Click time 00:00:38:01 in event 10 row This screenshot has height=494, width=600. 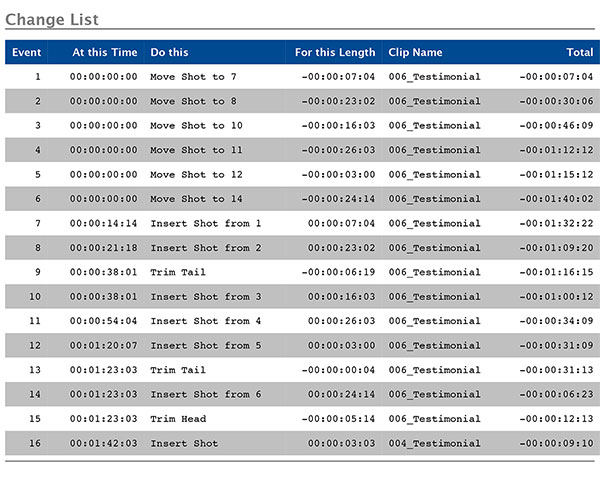click(x=103, y=297)
